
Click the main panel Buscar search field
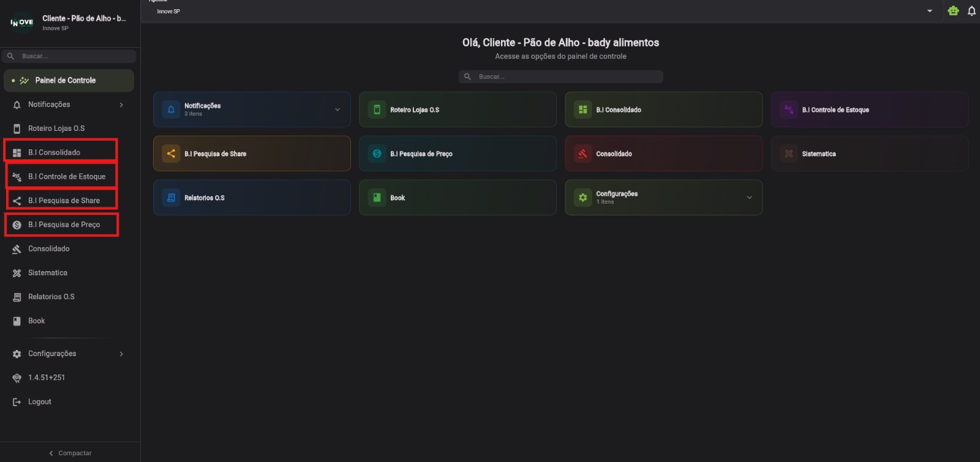click(561, 76)
